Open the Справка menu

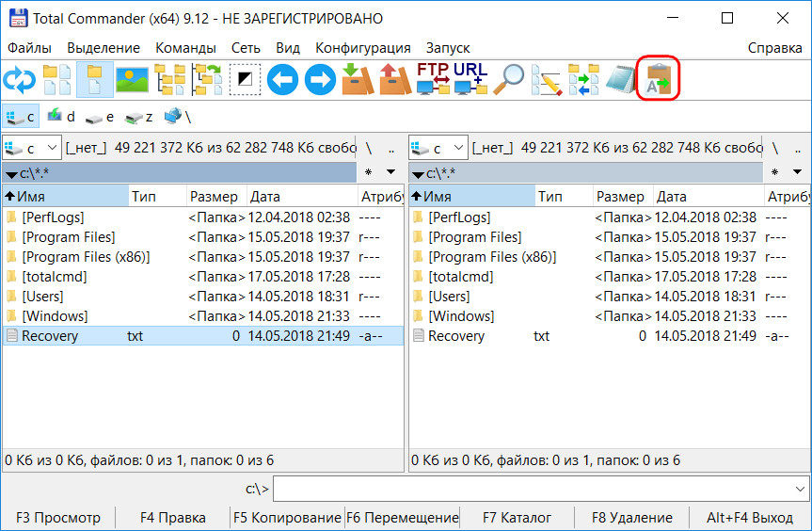(x=774, y=48)
